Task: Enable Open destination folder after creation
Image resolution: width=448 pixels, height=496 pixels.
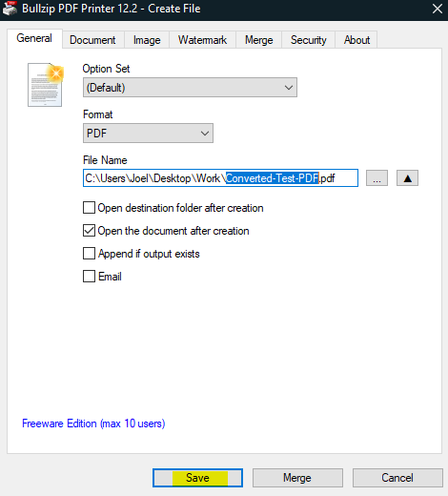Action: 89,208
